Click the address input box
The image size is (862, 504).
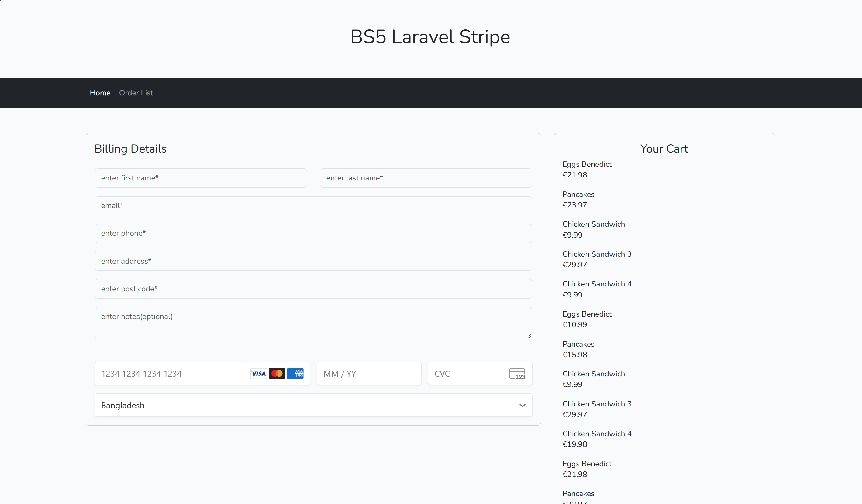pos(313,261)
